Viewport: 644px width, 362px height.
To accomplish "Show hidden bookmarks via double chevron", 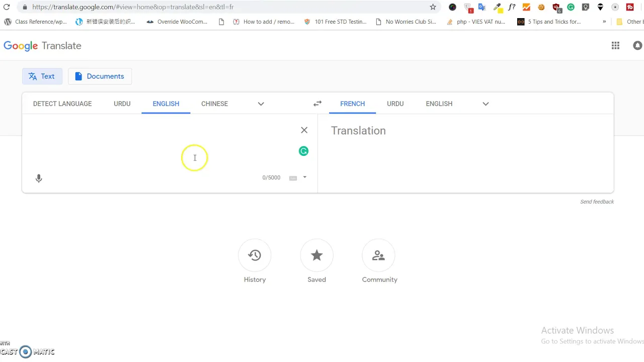I will coord(604,22).
